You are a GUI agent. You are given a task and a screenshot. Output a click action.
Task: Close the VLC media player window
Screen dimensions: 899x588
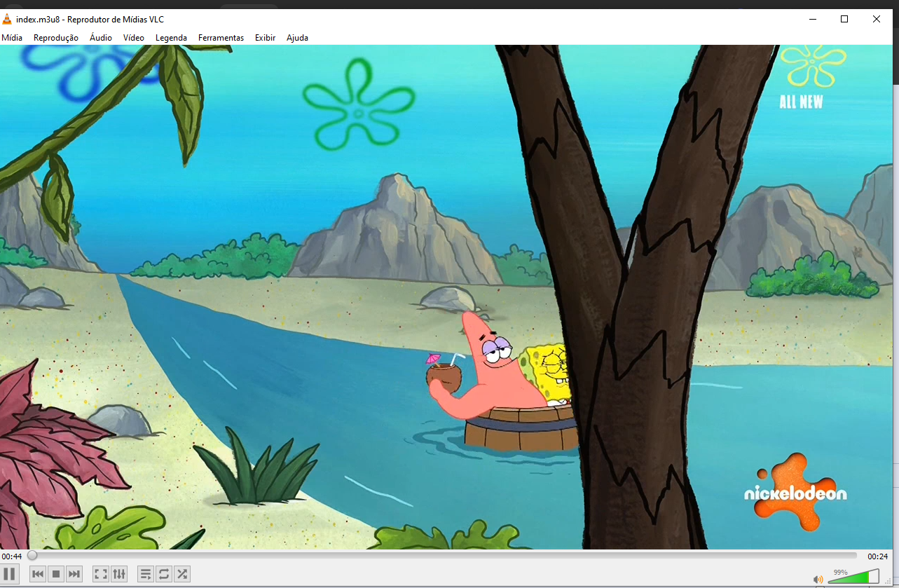coord(877,19)
